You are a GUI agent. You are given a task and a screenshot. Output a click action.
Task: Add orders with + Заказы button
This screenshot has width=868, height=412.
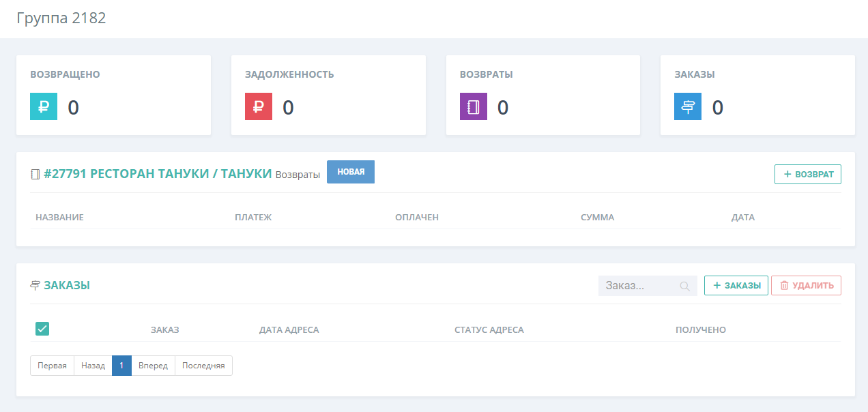click(x=736, y=285)
